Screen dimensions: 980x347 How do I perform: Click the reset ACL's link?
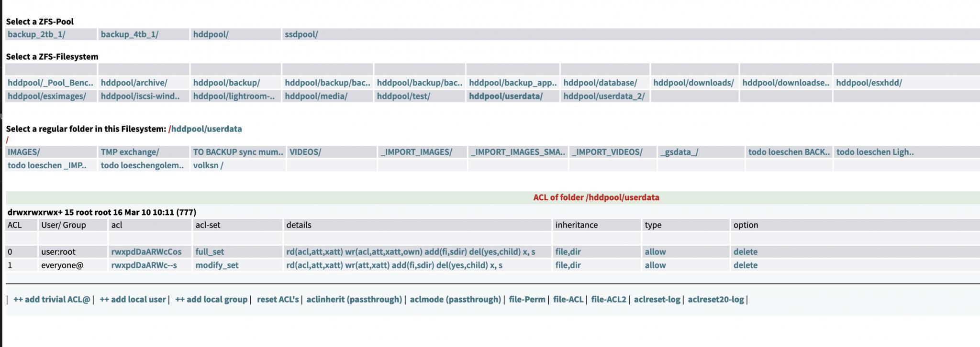click(278, 300)
